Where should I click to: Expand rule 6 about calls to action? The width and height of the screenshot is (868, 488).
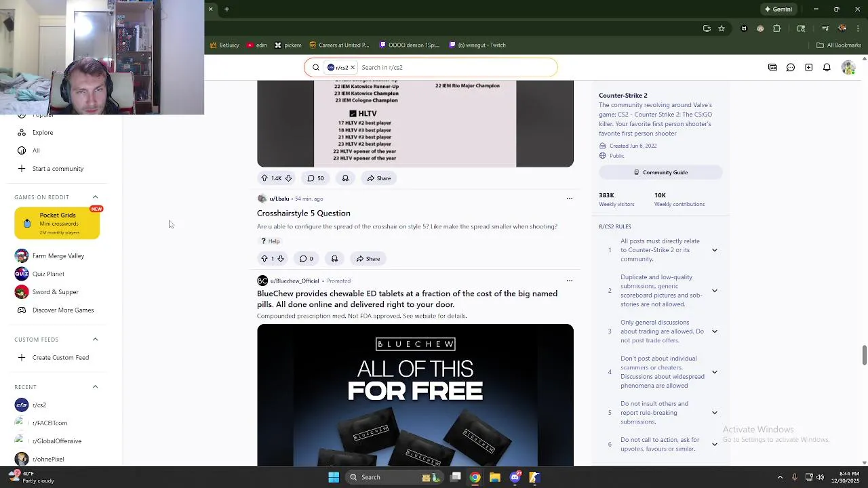pos(714,444)
